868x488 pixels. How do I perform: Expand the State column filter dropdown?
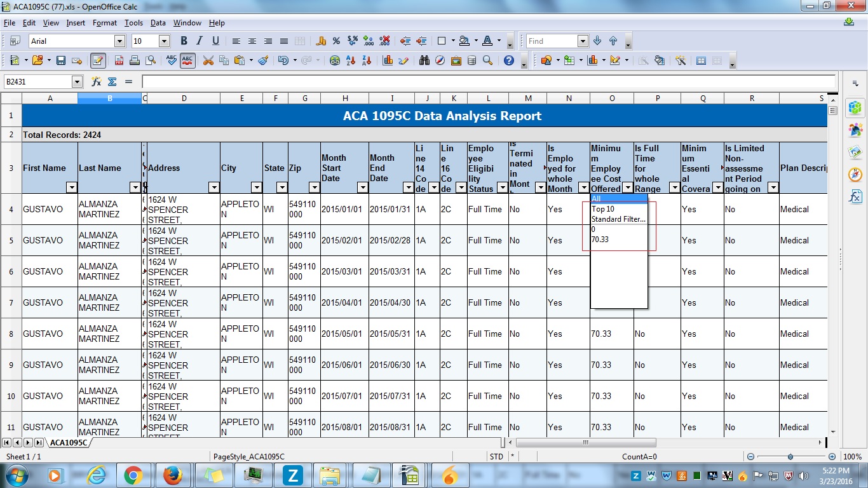pyautogui.click(x=281, y=187)
